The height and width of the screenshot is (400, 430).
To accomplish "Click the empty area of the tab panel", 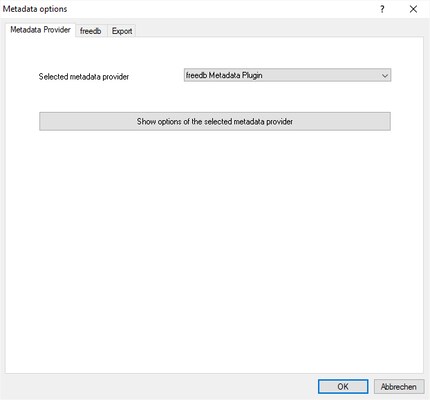I will click(x=215, y=250).
